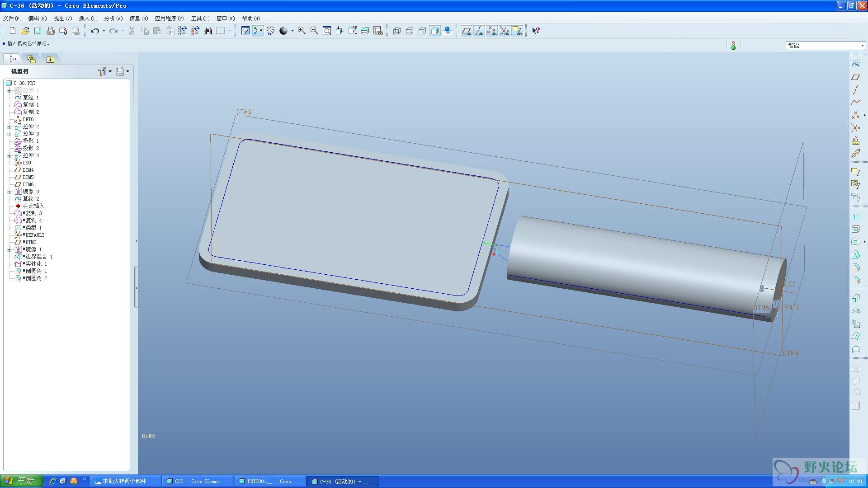868x488 pixels.
Task: Open the 编辑(E) menu
Action: [x=38, y=19]
